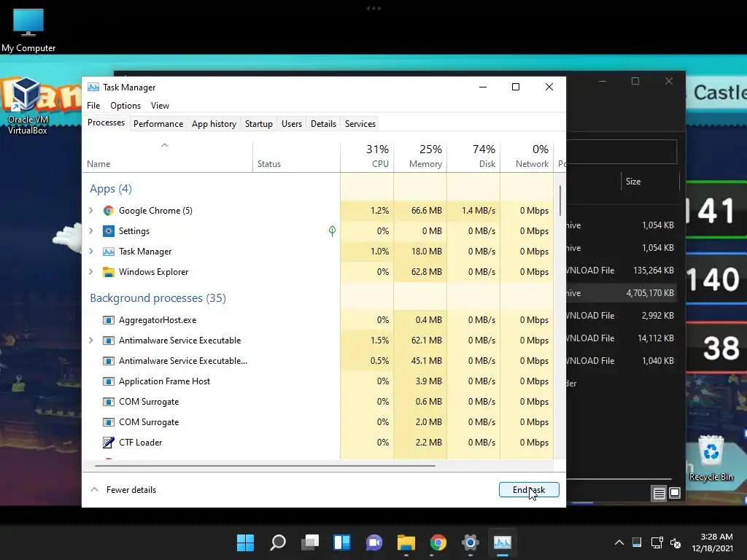Expand the Windows Explorer process row

point(91,272)
